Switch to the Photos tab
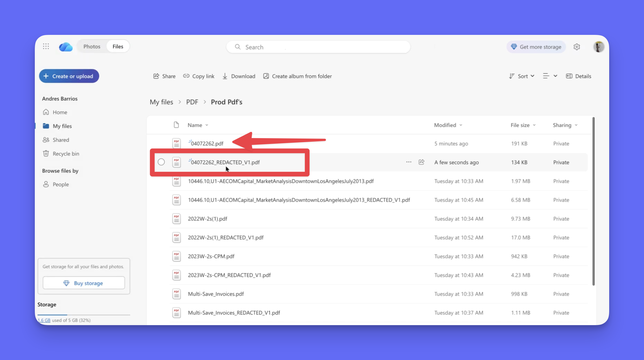The height and width of the screenshot is (360, 644). 92,47
